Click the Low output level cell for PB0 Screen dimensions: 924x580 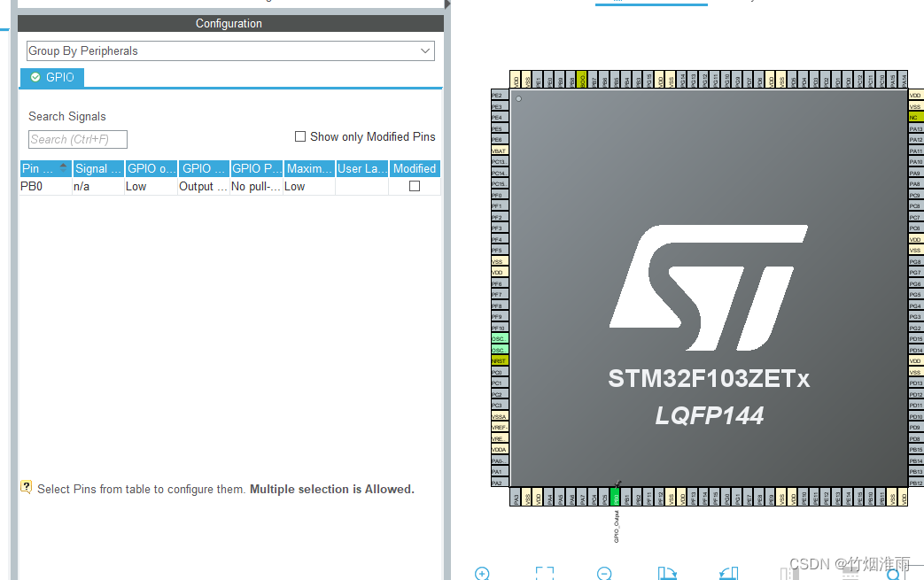point(151,187)
